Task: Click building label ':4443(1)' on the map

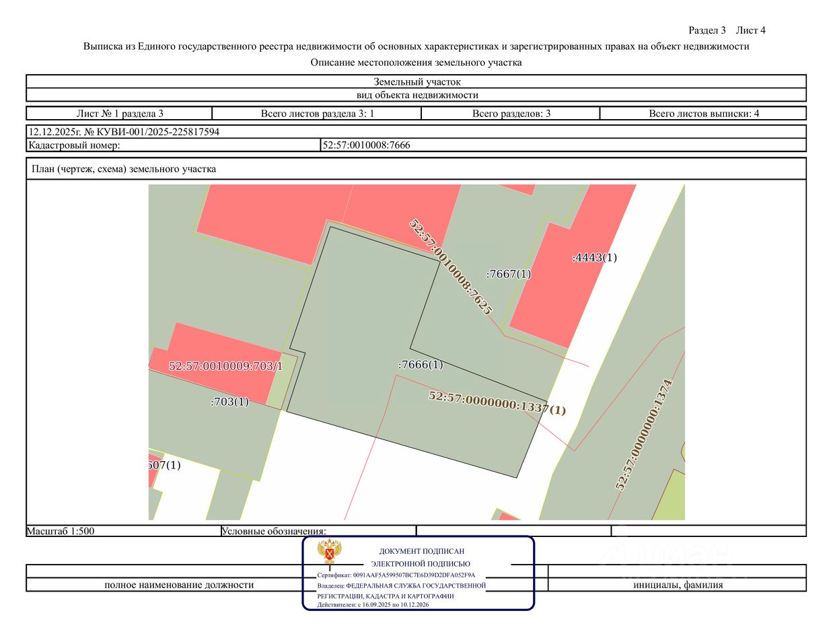Action: point(594,257)
